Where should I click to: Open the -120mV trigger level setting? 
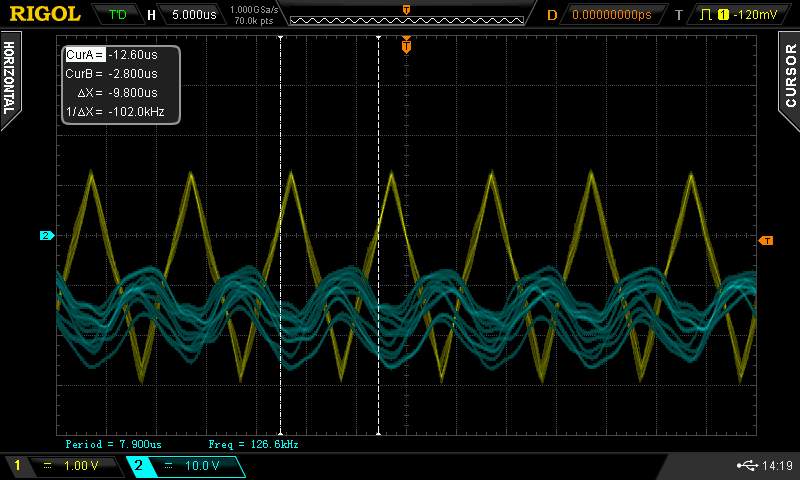click(754, 15)
